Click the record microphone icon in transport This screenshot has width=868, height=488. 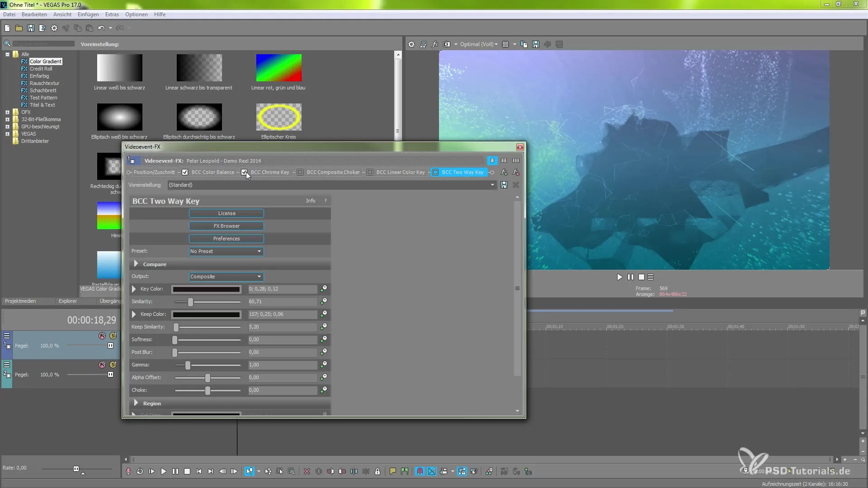click(x=128, y=471)
